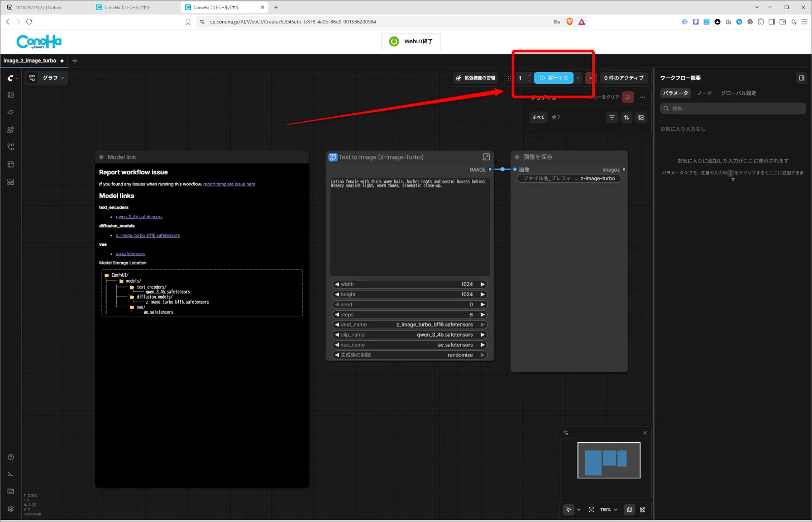Image resolution: width=812 pixels, height=522 pixels.
Task: Open the minimap settings sliders icon
Action: coord(566,433)
